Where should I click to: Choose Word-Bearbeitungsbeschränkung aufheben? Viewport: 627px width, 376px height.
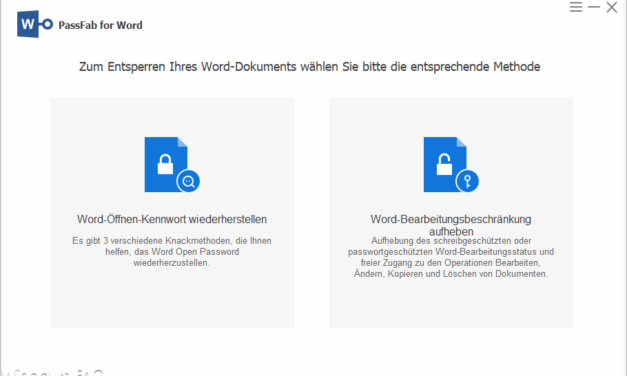[x=451, y=225]
